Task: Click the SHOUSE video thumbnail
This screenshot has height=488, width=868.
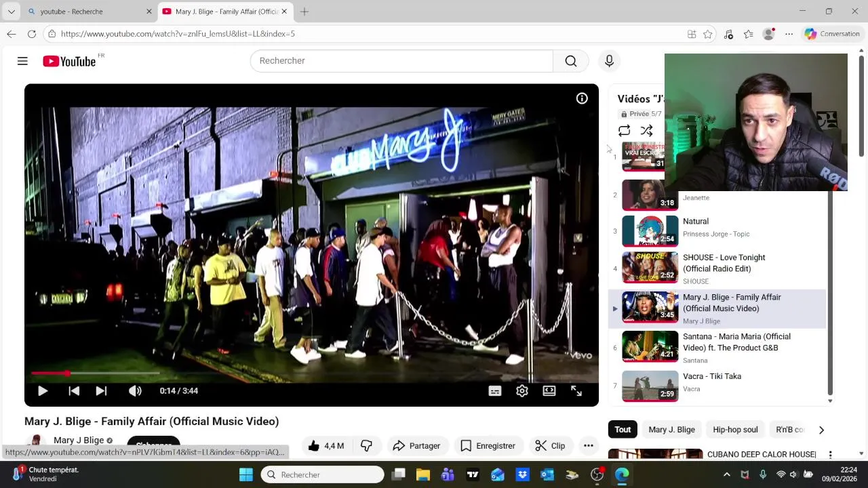Action: click(650, 268)
